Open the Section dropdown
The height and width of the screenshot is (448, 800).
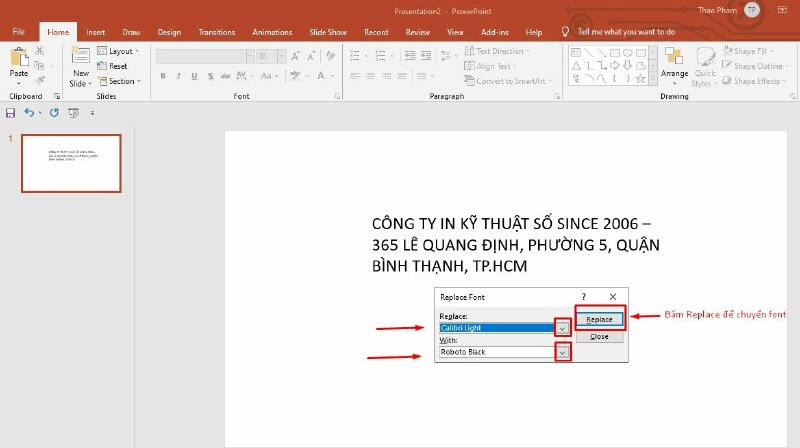[119, 81]
